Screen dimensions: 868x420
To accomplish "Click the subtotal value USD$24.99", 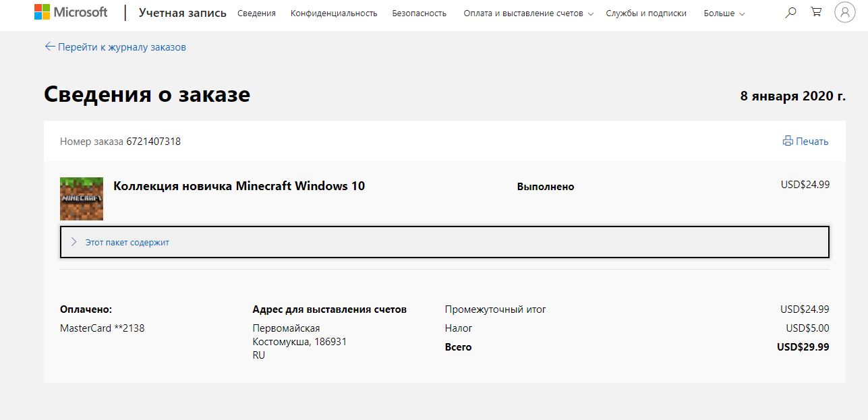I will tap(805, 309).
